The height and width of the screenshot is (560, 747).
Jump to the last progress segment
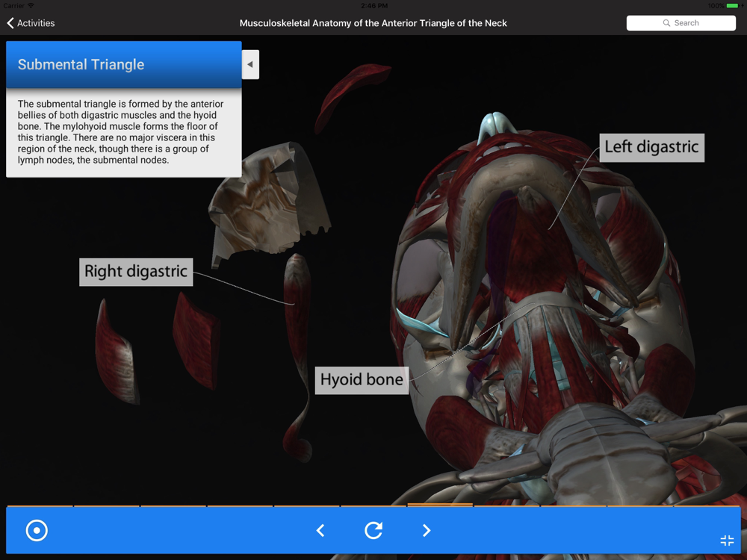[x=707, y=505]
